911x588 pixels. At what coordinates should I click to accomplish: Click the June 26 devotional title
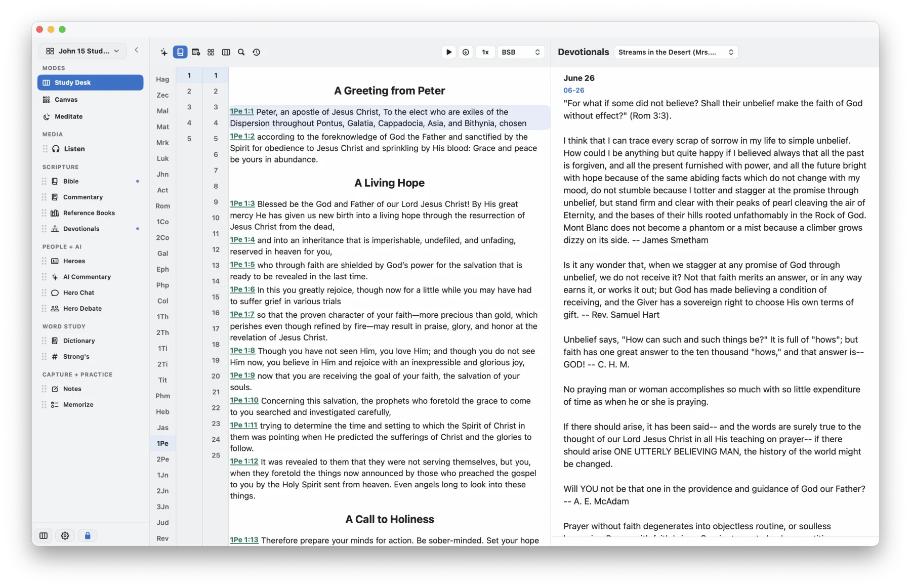[579, 78]
